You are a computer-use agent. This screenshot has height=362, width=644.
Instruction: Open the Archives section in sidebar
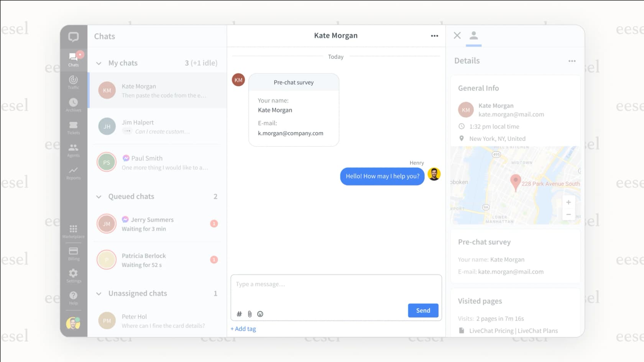pos(73,105)
